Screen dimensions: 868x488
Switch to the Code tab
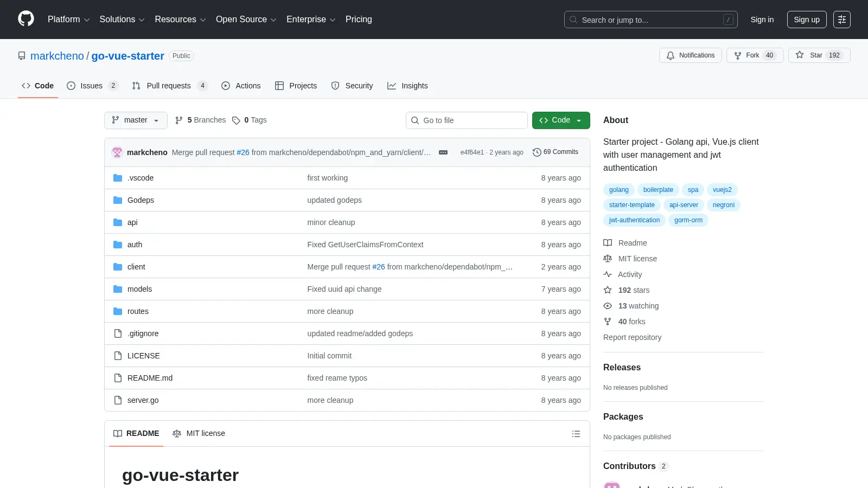[37, 86]
